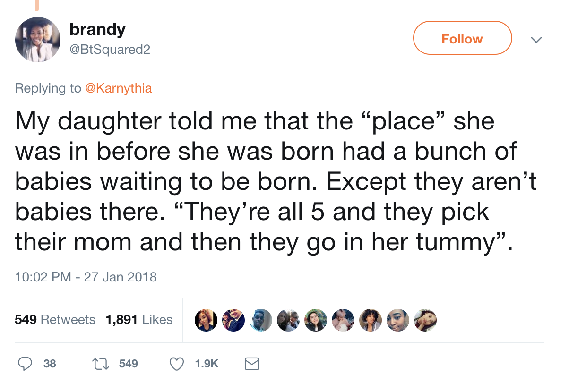
Task: Expand the tweet options chevron menu
Action: (535, 40)
